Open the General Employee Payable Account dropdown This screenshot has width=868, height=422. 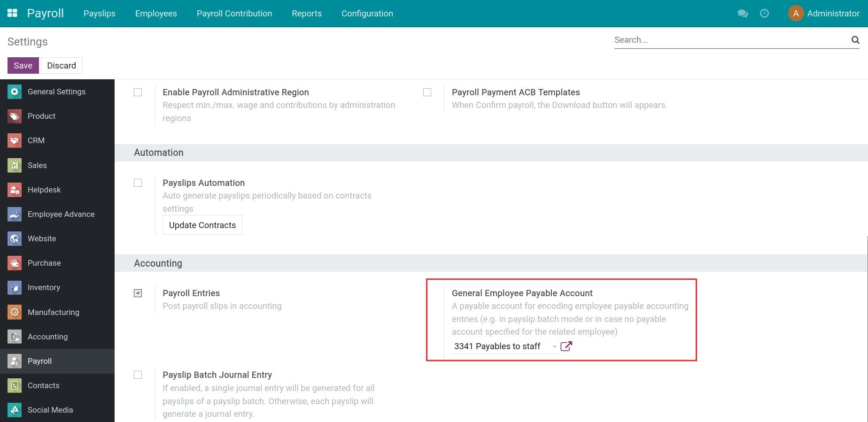coord(554,346)
